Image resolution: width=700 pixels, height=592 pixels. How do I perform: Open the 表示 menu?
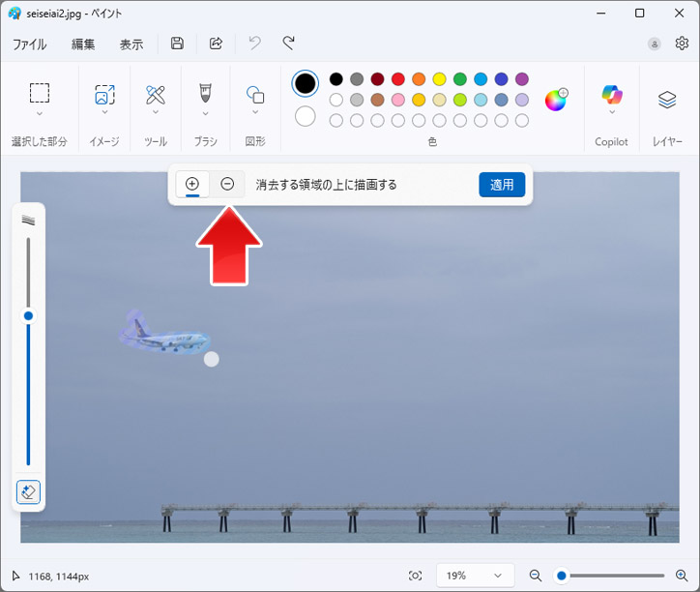point(131,44)
